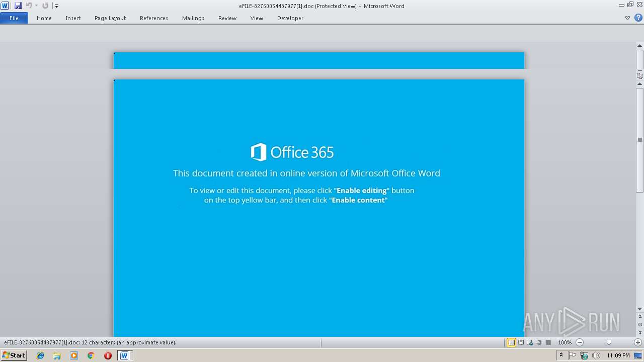Switch to the Insert ribbon tab

73,18
